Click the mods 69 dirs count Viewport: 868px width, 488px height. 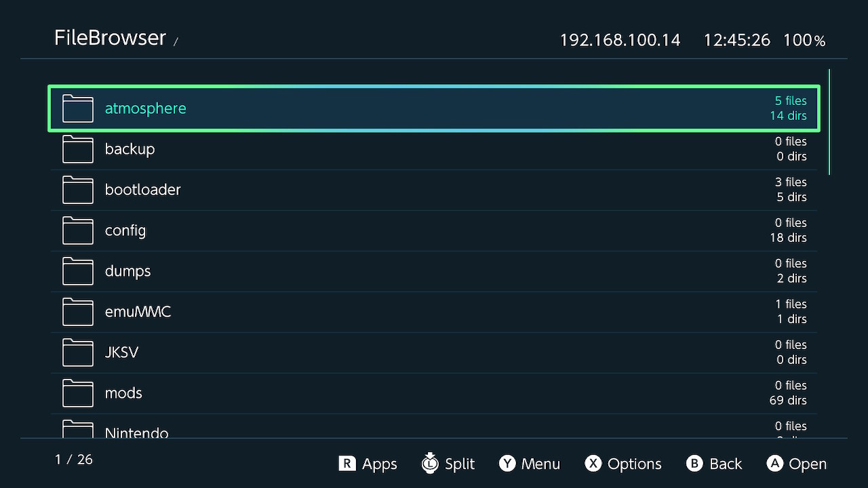788,401
